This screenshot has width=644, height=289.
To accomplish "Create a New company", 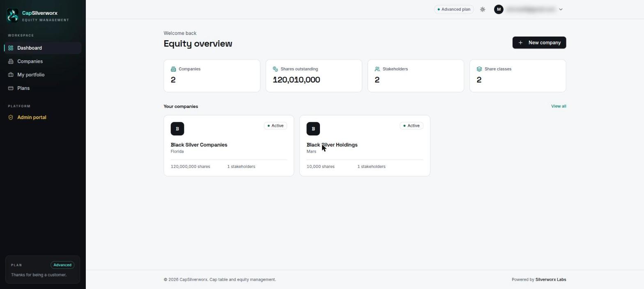I will click(539, 43).
